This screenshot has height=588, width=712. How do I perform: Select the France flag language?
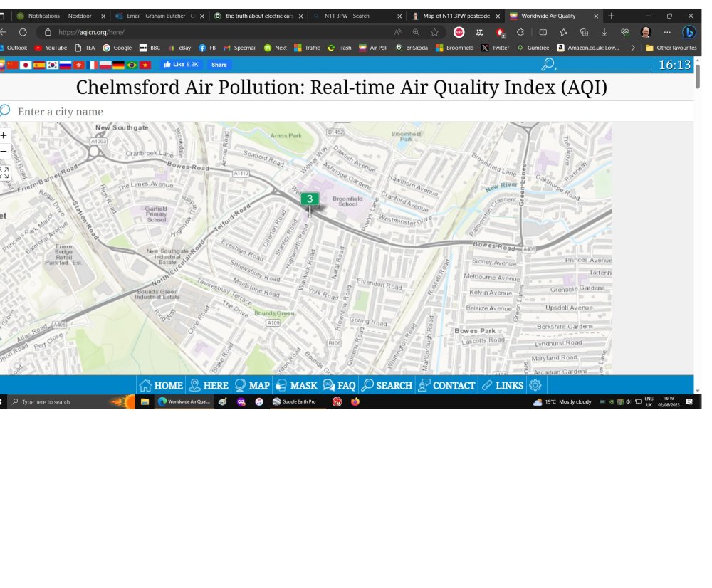92,65
